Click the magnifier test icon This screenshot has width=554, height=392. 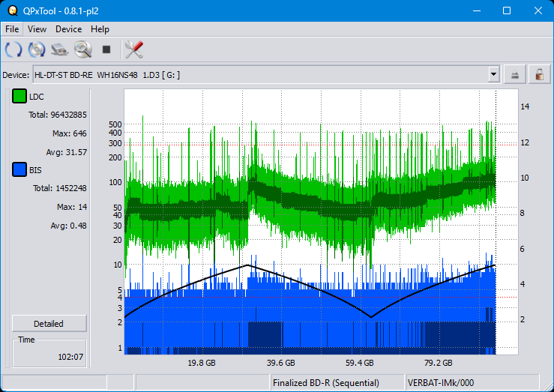(x=82, y=50)
